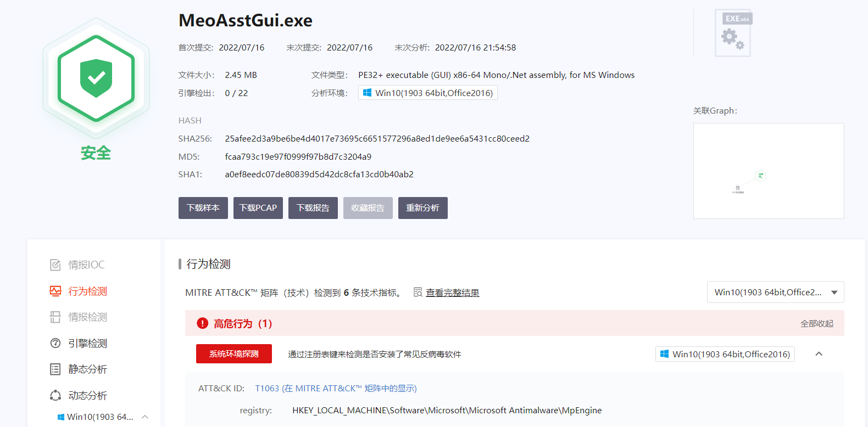
Task: Open the 关联Graph thumbnail
Action: (769, 171)
